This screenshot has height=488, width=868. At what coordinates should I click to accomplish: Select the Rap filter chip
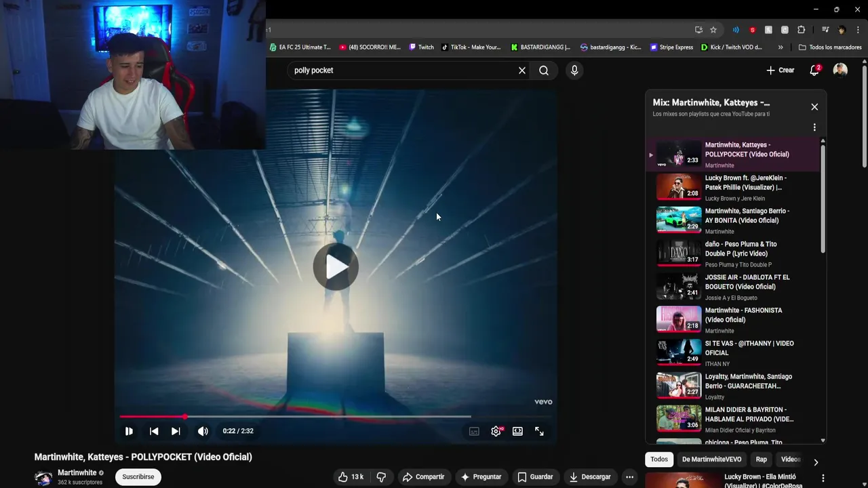[762, 460]
